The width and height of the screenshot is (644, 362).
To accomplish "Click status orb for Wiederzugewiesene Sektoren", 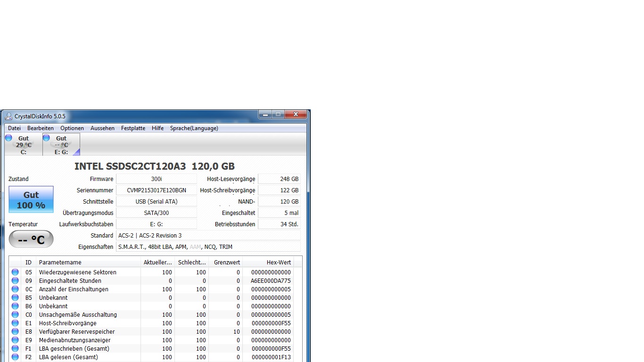I will (15, 272).
